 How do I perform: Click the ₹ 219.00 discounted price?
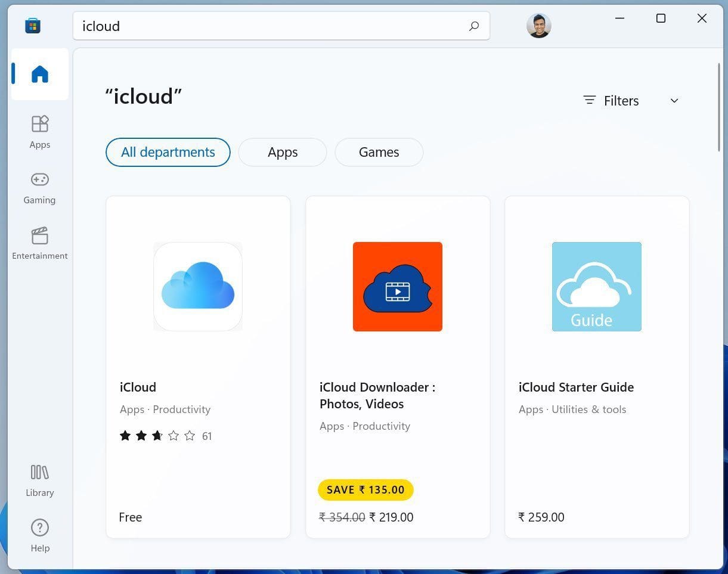391,517
